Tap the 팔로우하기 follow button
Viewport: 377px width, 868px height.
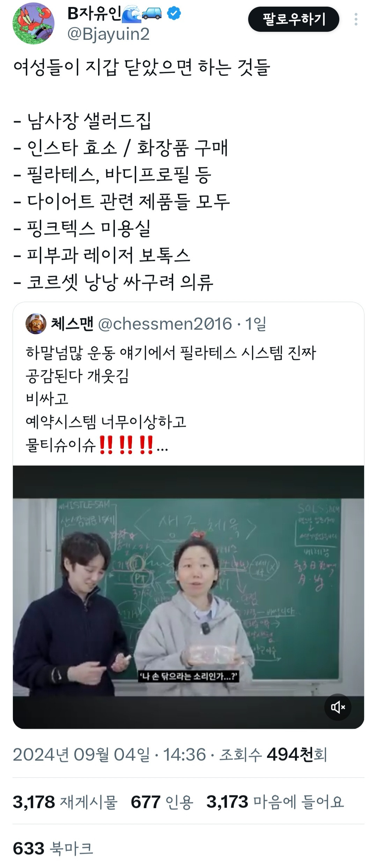click(x=294, y=19)
